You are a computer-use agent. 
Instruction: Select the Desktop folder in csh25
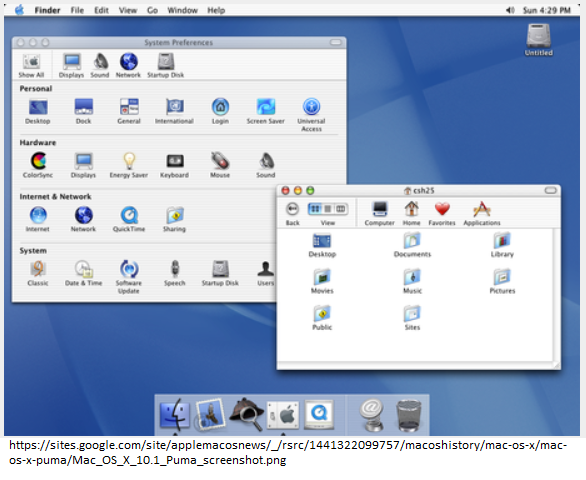(322, 245)
